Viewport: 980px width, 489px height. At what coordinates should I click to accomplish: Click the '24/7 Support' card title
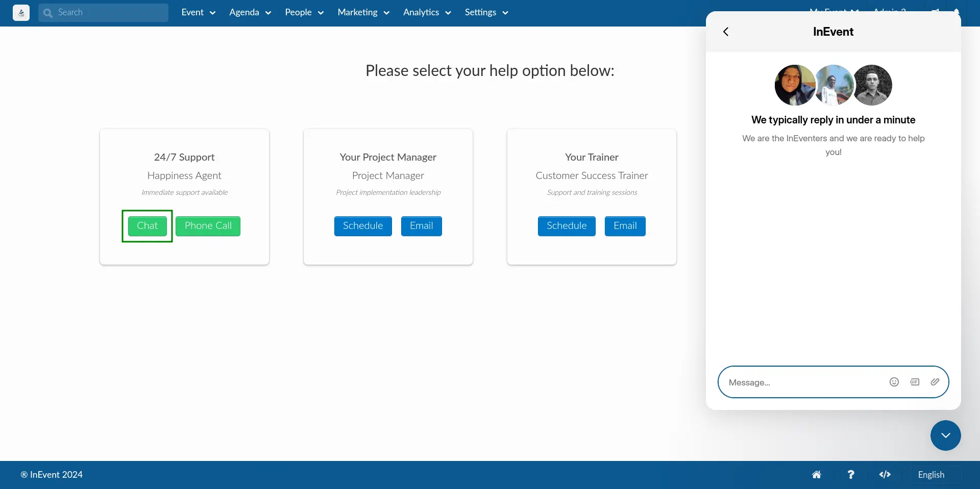(184, 157)
